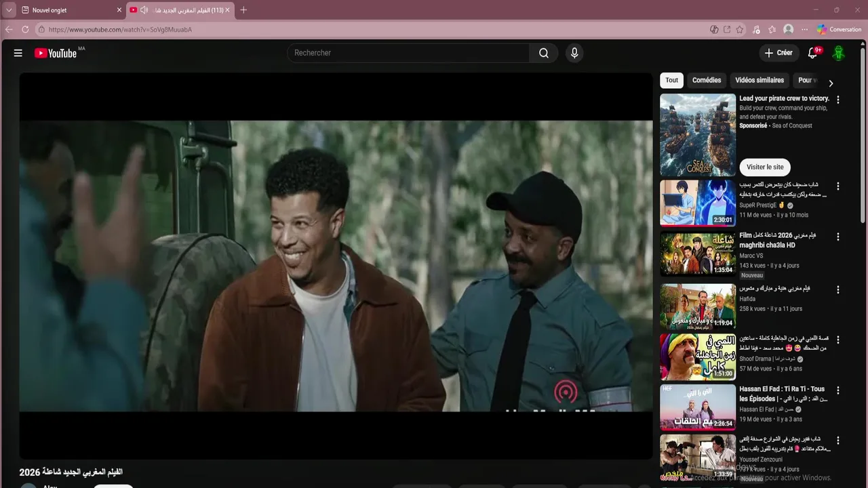
Task: Click Sea of Conquest sponsor link
Action: pos(791,125)
